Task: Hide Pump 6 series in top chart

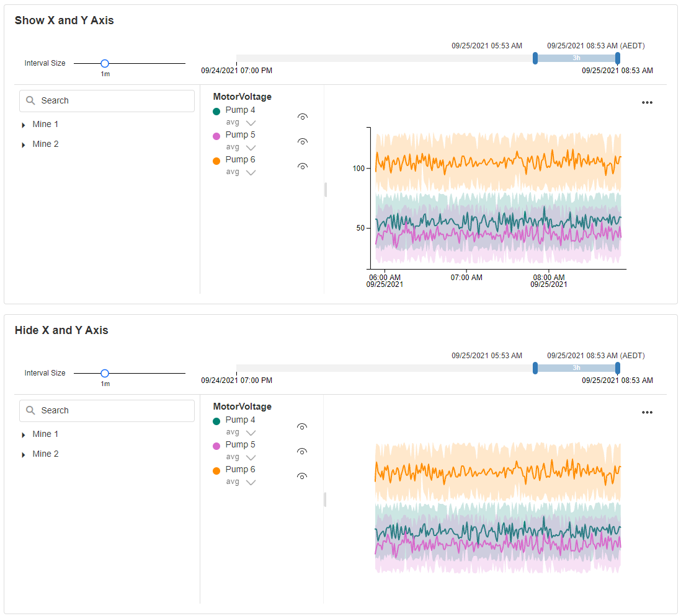Action: [x=303, y=166]
